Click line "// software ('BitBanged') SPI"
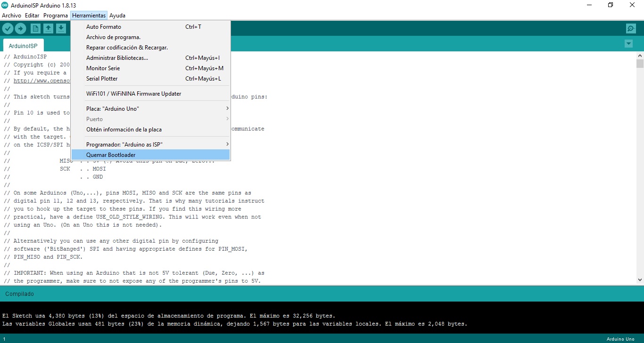The width and height of the screenshot is (644, 343). coord(126,249)
